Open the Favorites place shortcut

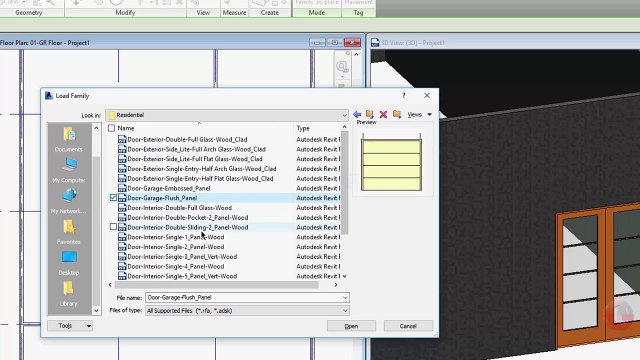(x=69, y=232)
